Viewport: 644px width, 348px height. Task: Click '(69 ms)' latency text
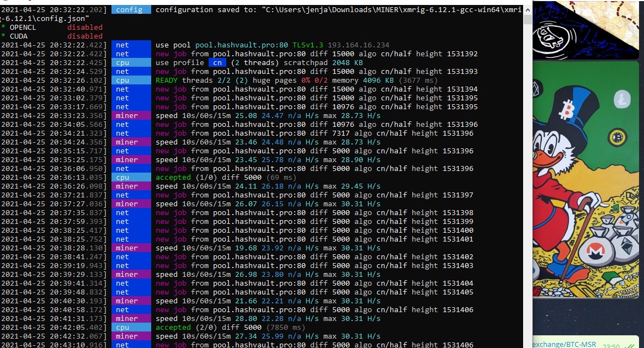(281, 177)
